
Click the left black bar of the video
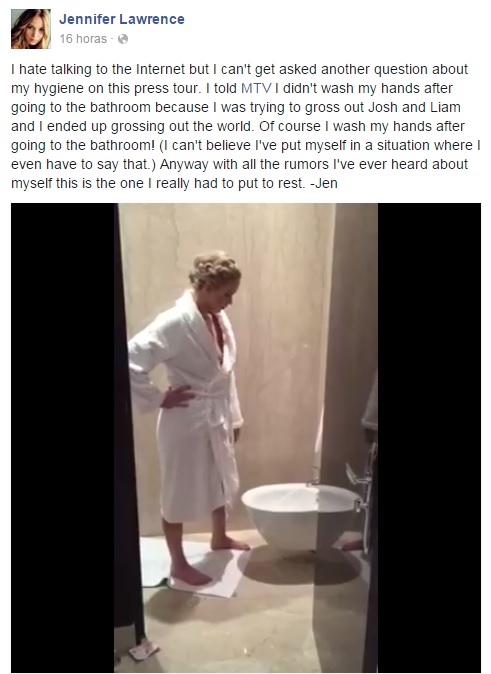pos(63,438)
